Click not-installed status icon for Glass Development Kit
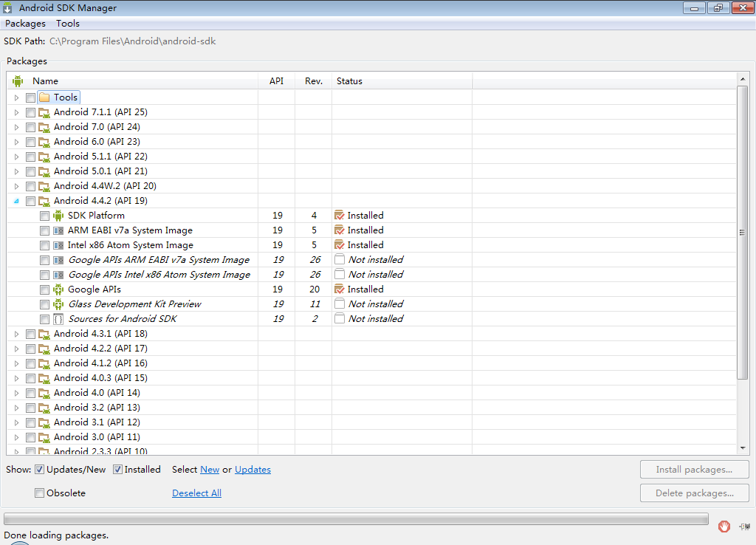756x545 pixels. (x=340, y=304)
